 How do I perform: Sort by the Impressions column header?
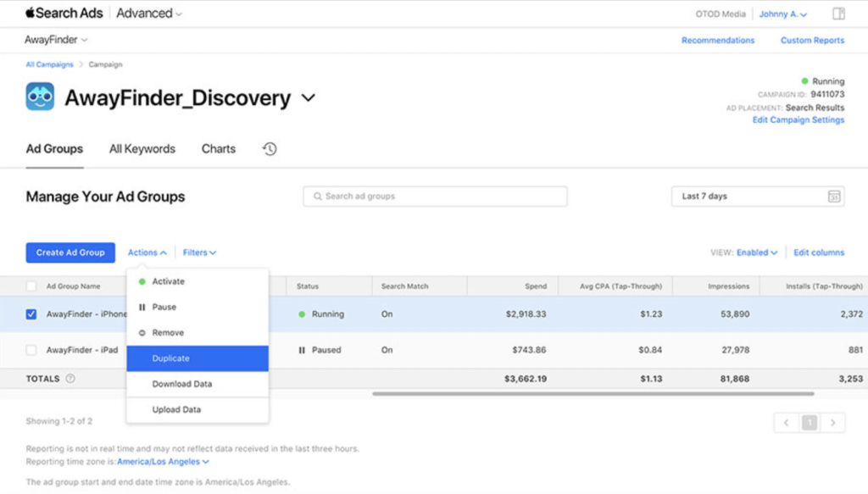pos(728,286)
